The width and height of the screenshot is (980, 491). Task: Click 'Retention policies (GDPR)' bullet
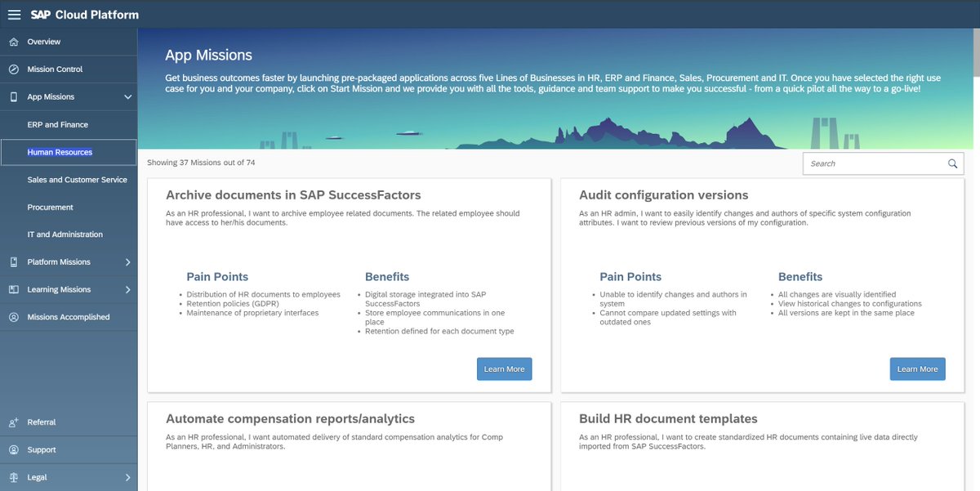point(233,304)
